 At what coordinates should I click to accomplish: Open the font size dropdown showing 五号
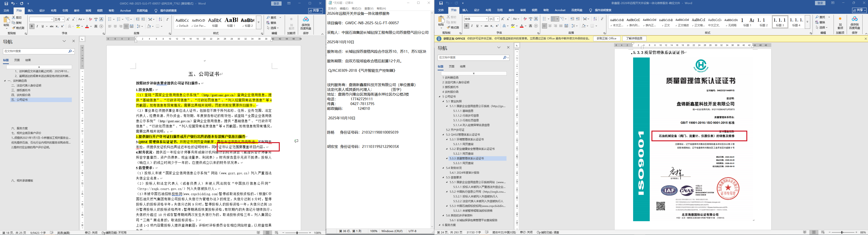click(x=63, y=19)
